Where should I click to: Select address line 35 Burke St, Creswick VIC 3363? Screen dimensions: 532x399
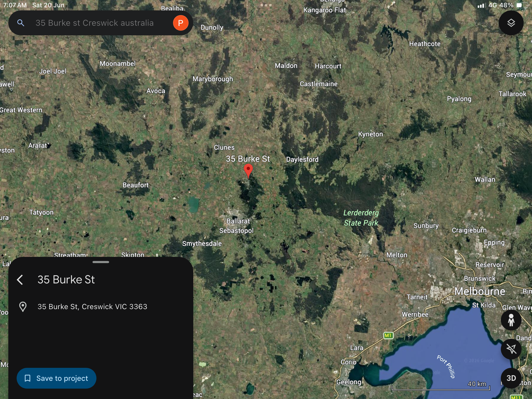click(92, 307)
